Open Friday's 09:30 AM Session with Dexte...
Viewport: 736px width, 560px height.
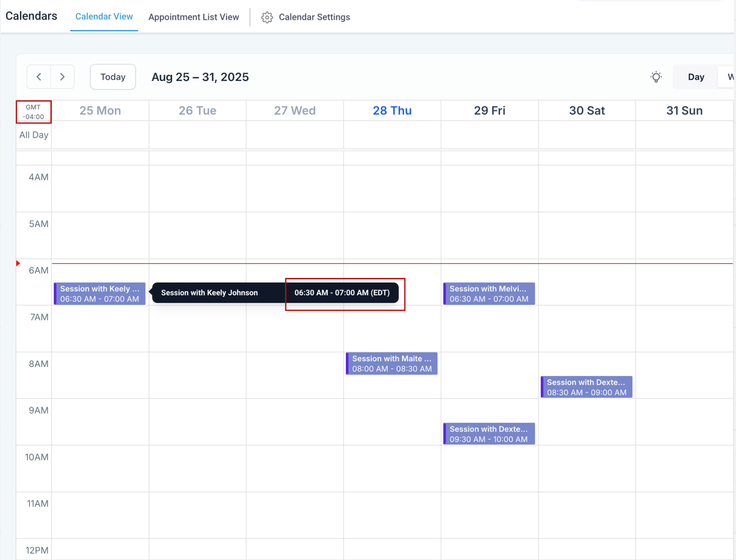click(489, 434)
